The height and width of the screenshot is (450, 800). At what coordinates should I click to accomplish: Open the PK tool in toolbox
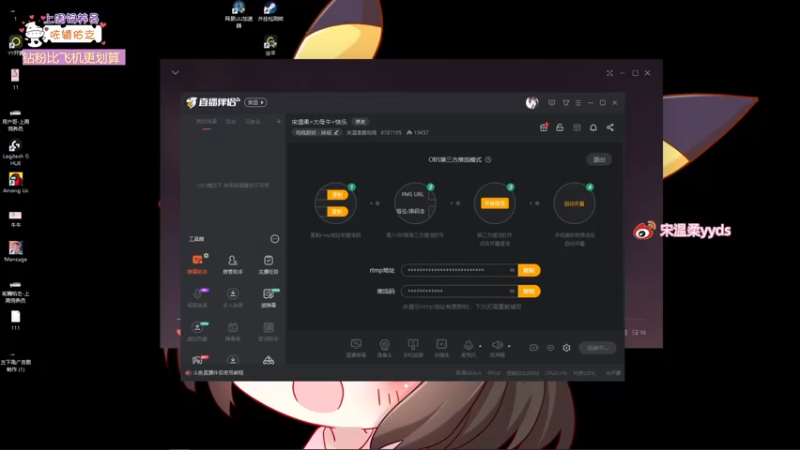(197, 360)
